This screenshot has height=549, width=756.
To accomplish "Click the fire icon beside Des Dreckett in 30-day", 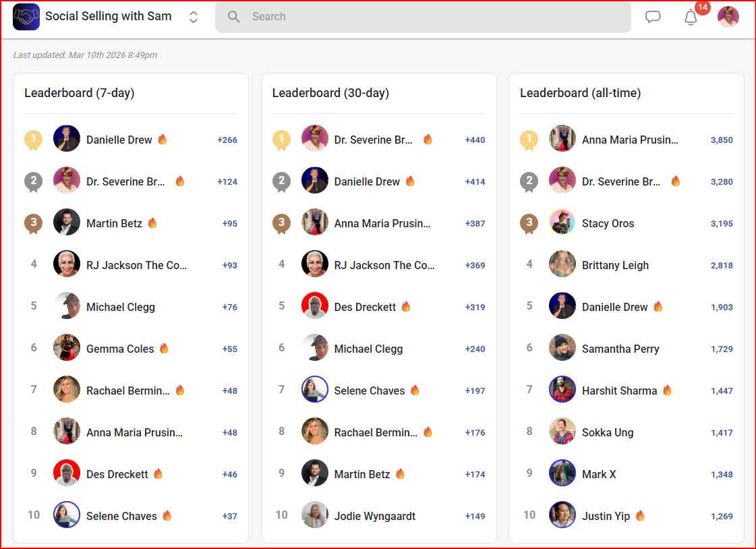I will (x=406, y=307).
